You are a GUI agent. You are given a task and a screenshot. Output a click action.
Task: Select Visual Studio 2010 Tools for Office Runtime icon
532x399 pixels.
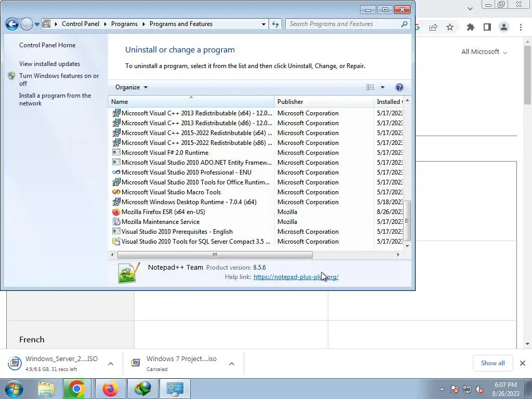(116, 182)
